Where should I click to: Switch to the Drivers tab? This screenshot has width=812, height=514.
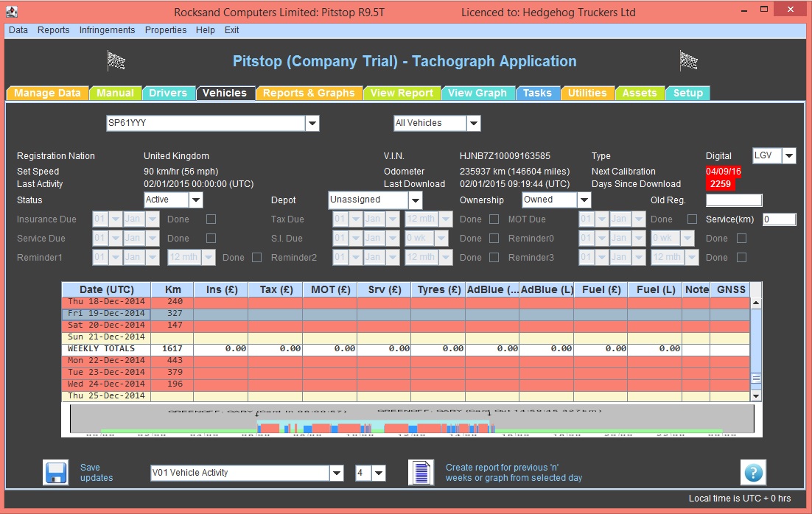168,94
